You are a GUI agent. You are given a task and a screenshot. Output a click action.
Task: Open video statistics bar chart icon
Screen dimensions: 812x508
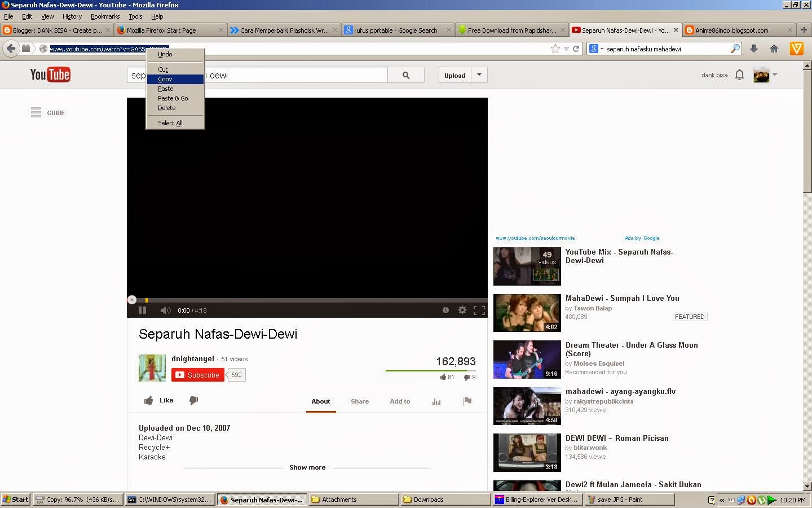tap(436, 401)
